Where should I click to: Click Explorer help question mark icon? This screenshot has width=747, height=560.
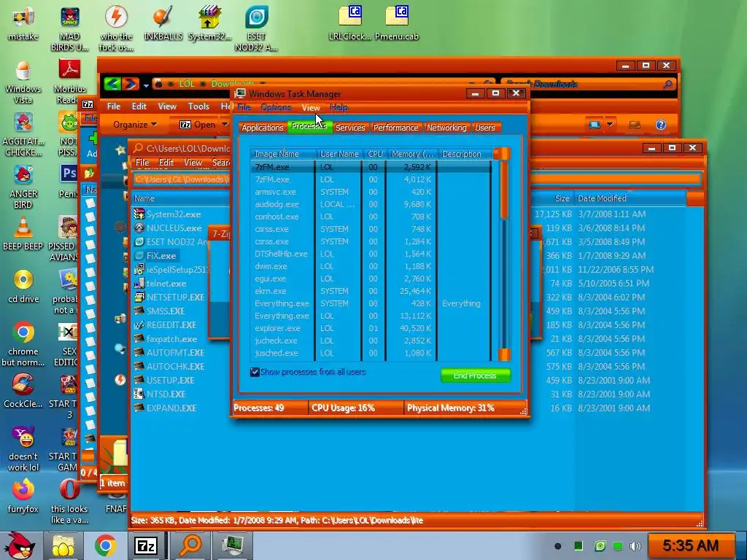pyautogui.click(x=660, y=125)
